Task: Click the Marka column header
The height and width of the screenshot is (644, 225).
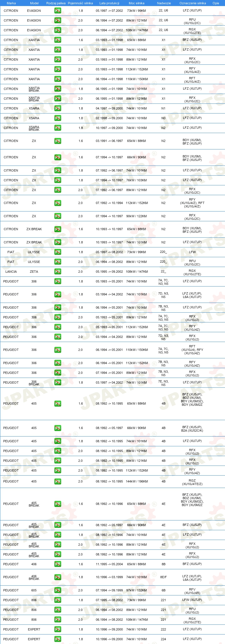Action: coord(11,3)
